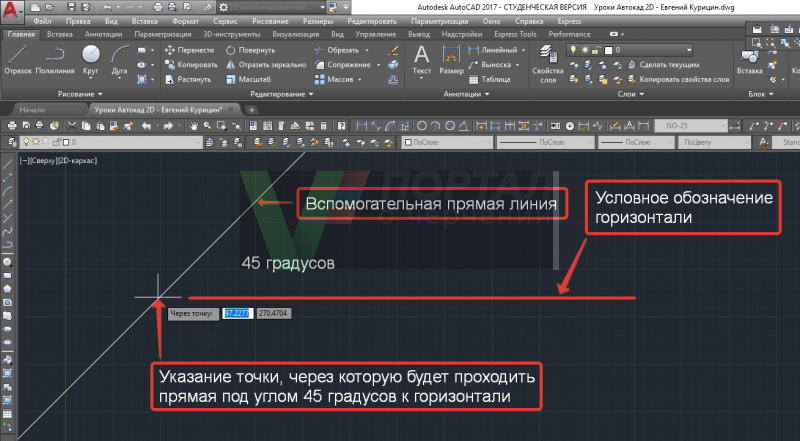Open the Рисование menu
This screenshot has width=800, height=441.
coord(270,21)
